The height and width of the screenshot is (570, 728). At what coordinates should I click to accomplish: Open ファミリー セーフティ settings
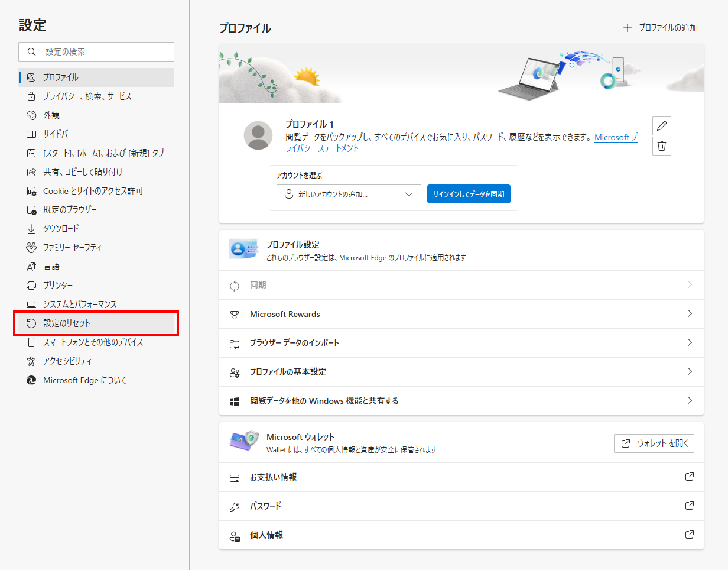[x=97, y=248]
